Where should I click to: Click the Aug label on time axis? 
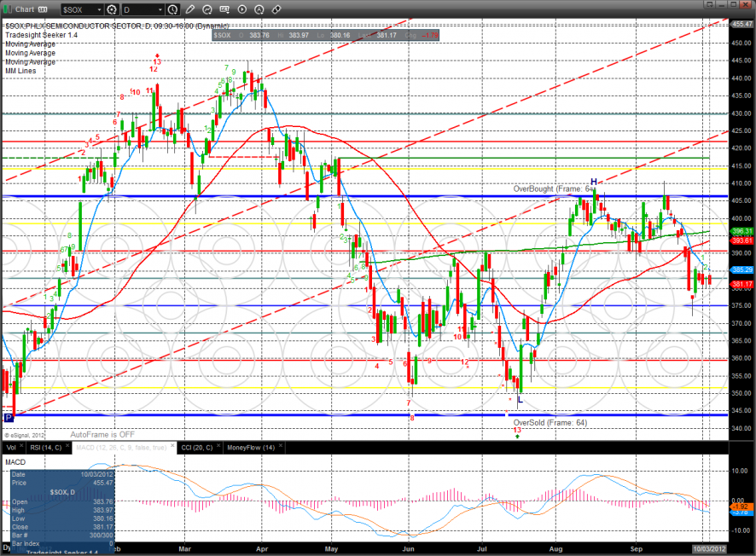tap(556, 549)
